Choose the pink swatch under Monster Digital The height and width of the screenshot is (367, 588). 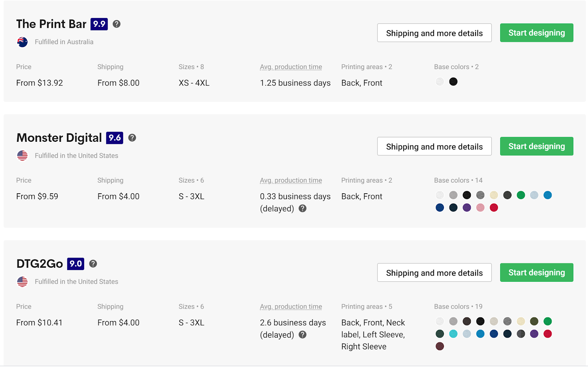(x=480, y=208)
